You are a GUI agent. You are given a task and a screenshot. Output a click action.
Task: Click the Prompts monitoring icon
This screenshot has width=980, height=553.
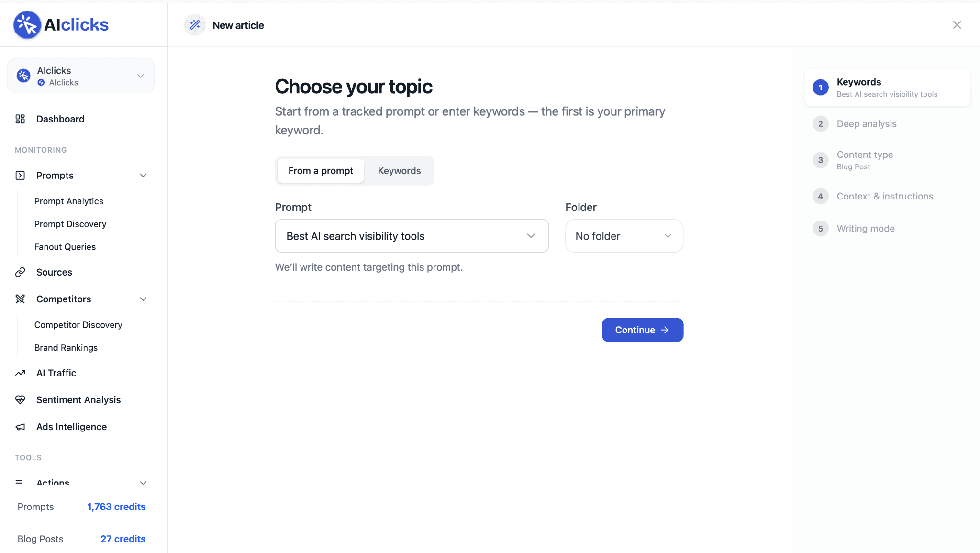20,176
